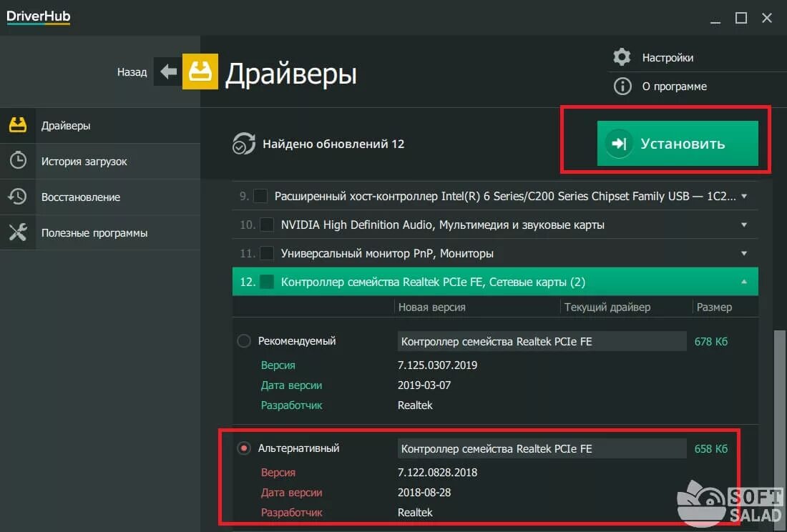This screenshot has width=787, height=532.
Task: Check the Realtek PCIe FE controller checkbox
Action: pyautogui.click(x=267, y=282)
